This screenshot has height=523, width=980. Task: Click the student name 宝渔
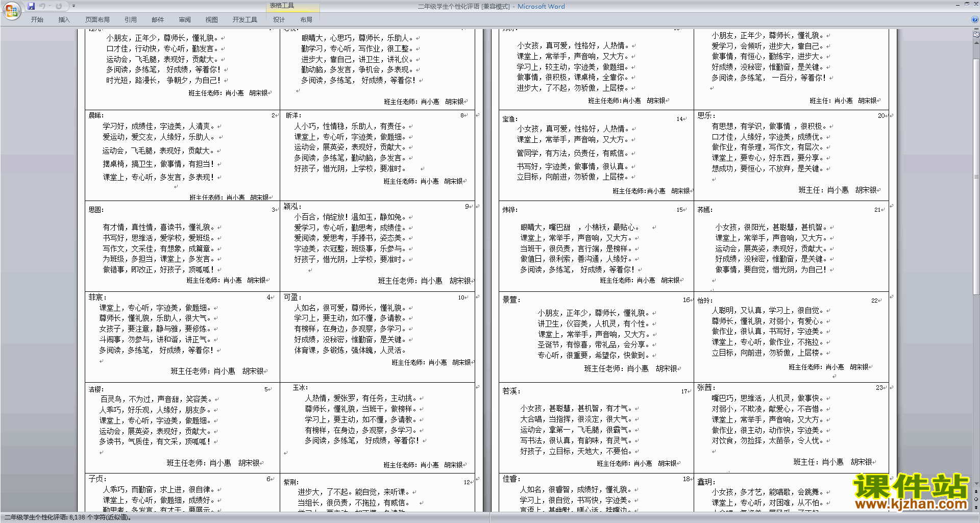click(510, 119)
